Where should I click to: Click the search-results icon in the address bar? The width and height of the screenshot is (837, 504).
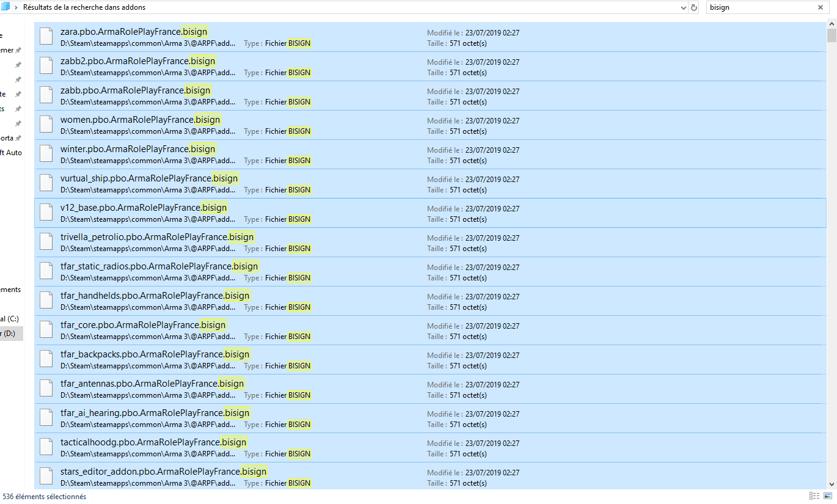click(5, 7)
